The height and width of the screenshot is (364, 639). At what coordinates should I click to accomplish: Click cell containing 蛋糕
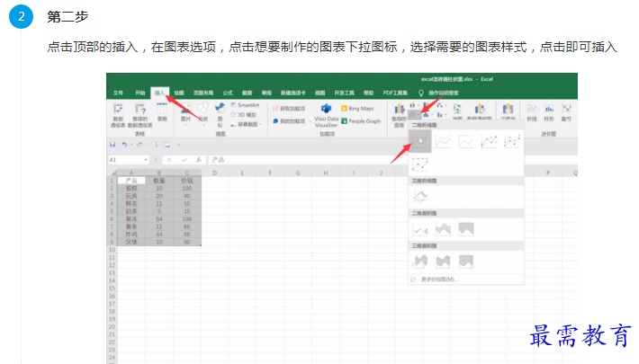tap(131, 188)
